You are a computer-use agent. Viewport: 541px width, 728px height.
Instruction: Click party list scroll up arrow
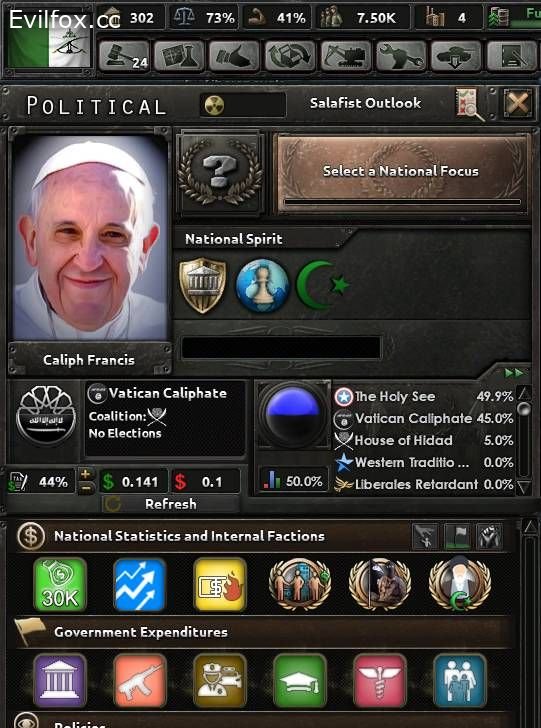coord(524,394)
